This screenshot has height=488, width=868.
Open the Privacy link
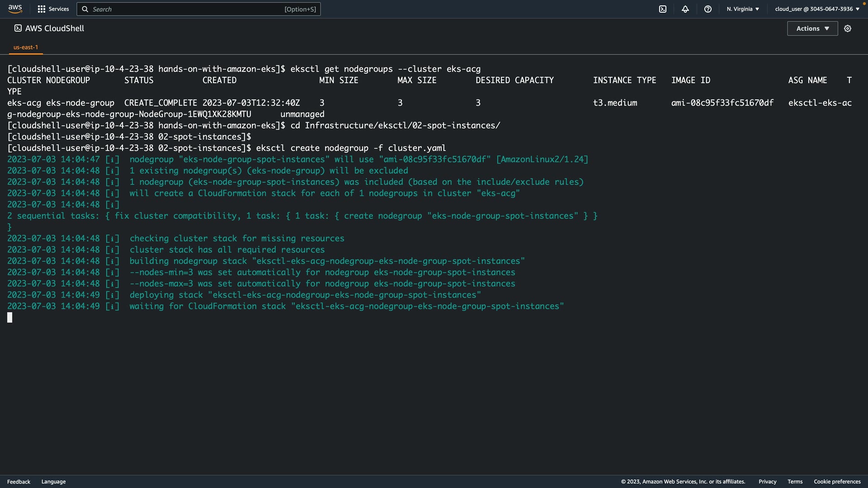pos(767,482)
